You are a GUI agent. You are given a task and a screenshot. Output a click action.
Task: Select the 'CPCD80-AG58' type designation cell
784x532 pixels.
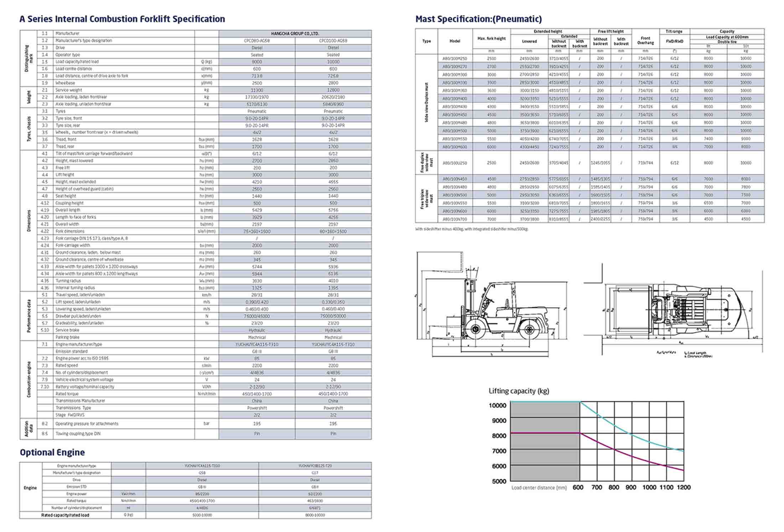[x=257, y=41]
